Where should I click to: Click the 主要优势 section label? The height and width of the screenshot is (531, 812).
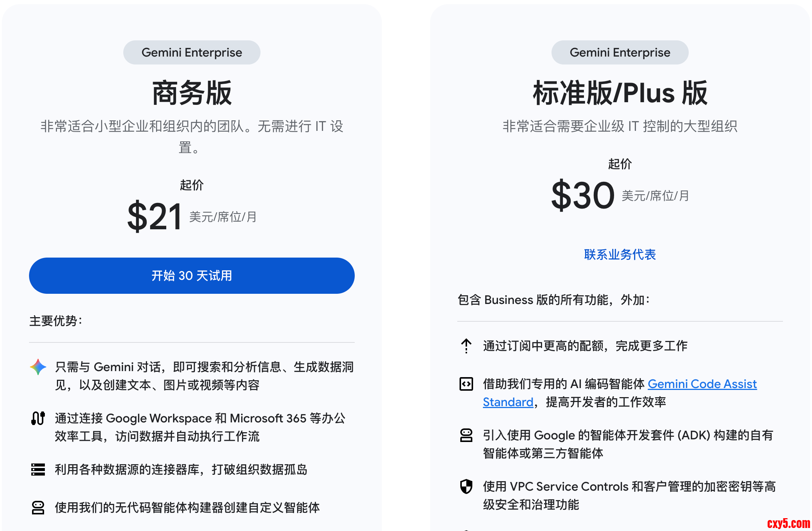point(56,321)
